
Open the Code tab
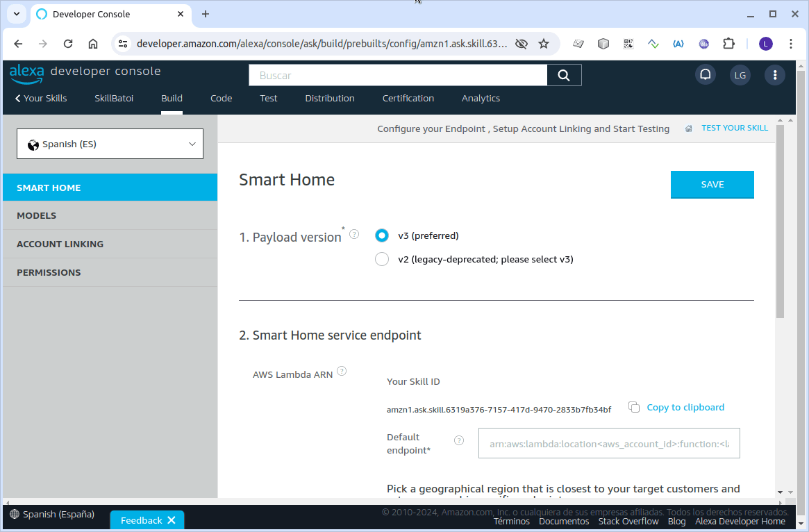(222, 98)
